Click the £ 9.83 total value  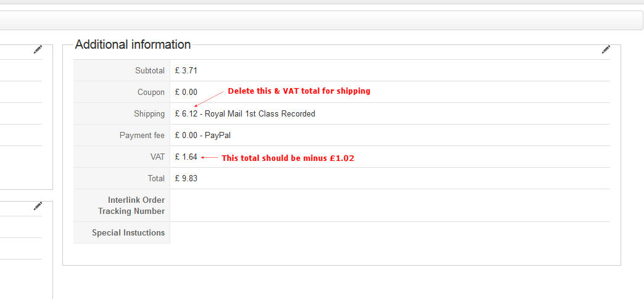[186, 179]
